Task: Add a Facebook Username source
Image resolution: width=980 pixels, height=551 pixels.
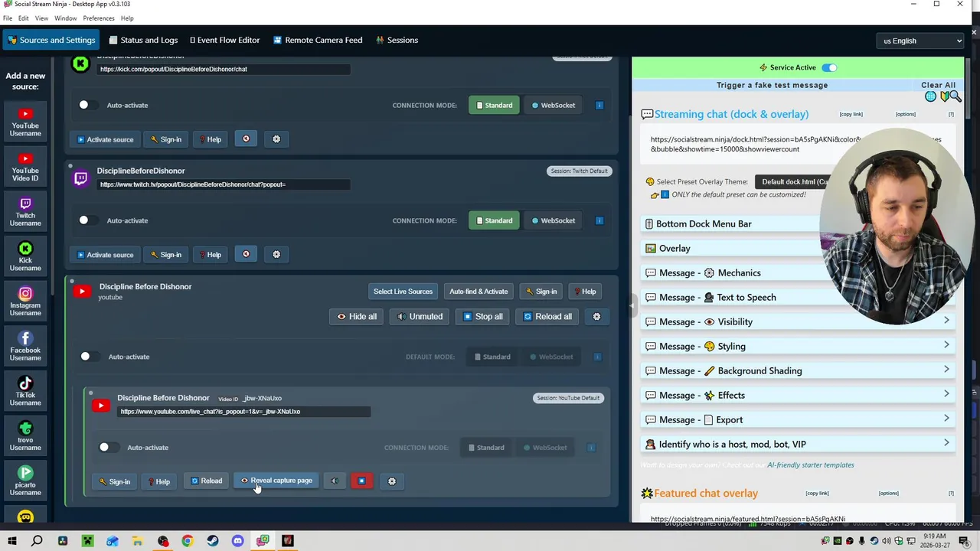Action: coord(25,347)
